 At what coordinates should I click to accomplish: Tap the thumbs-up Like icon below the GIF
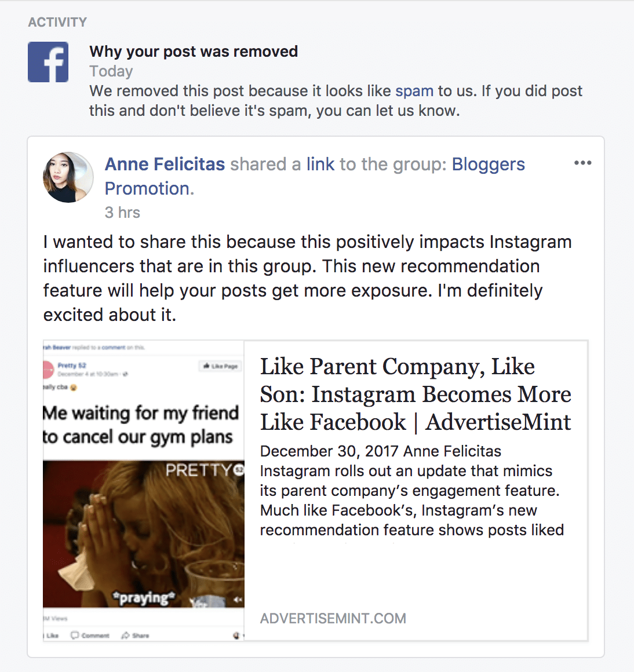pyautogui.click(x=43, y=636)
